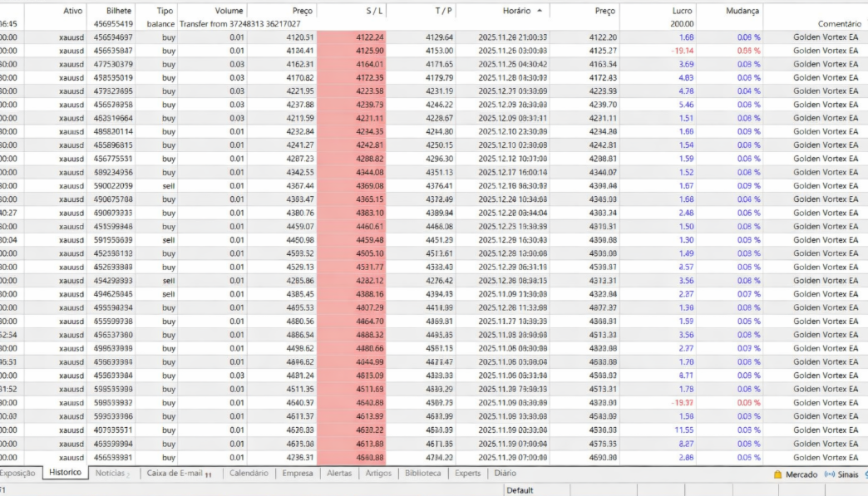Image resolution: width=868 pixels, height=496 pixels.
Task: Toggle the sort arrow beside Horário
Action: point(540,11)
